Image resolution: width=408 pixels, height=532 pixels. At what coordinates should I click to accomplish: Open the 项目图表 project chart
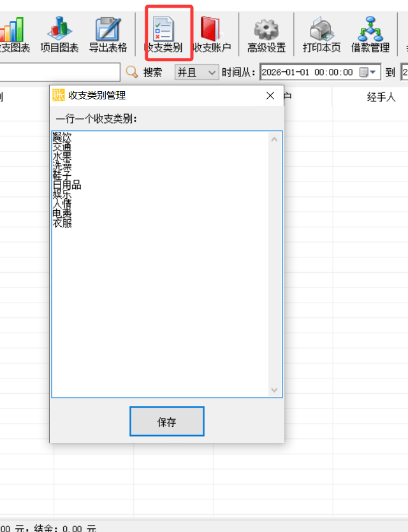(59, 34)
